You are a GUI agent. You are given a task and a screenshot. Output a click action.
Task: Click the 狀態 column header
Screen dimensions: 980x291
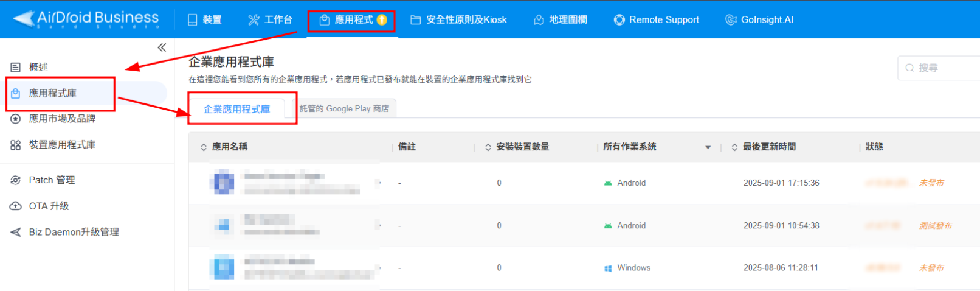coord(874,147)
